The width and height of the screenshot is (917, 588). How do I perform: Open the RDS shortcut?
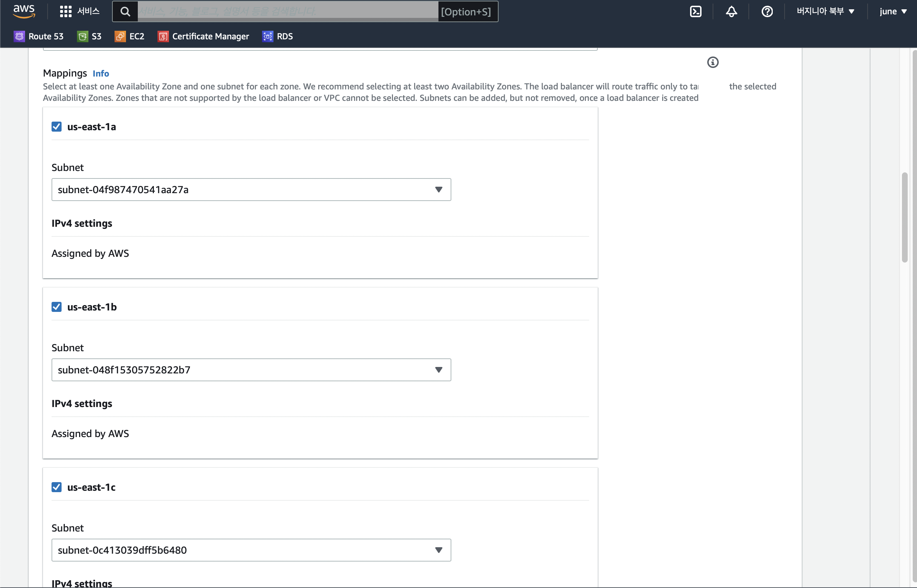278,36
